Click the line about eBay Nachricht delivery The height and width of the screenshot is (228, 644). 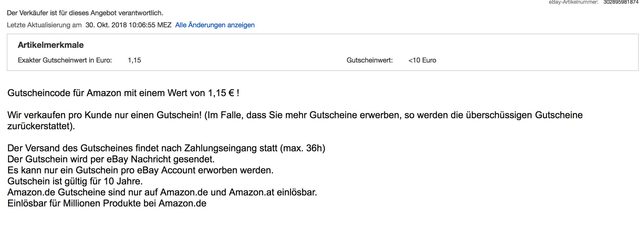pos(111,159)
